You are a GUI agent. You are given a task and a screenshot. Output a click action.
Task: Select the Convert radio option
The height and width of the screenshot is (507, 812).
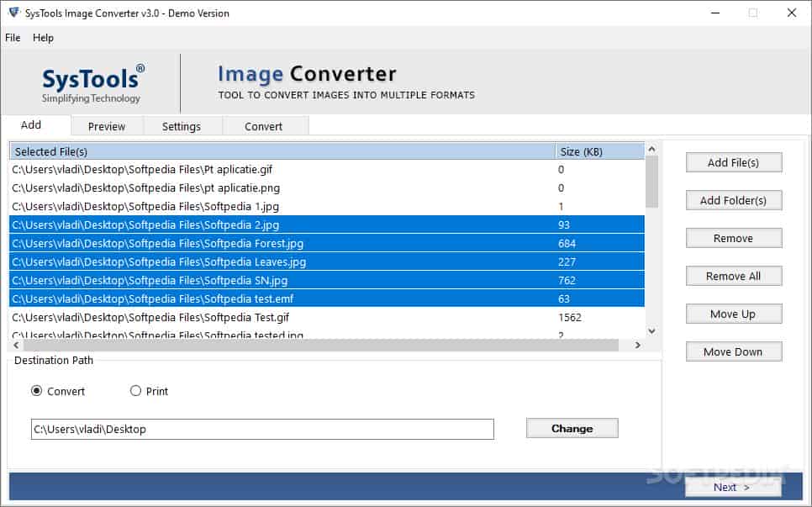[x=58, y=391]
